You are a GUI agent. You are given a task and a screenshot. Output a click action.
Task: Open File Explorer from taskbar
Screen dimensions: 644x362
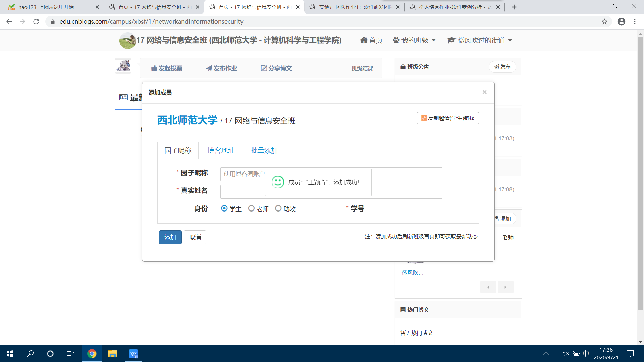(112, 354)
